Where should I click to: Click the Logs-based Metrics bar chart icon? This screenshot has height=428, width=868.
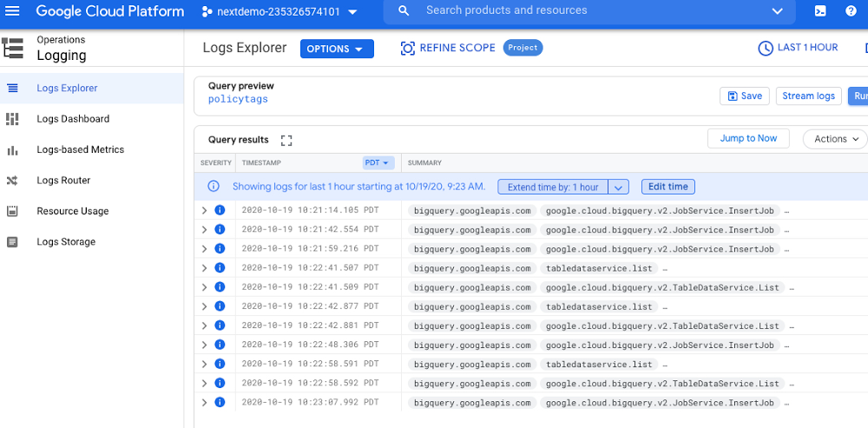click(12, 150)
